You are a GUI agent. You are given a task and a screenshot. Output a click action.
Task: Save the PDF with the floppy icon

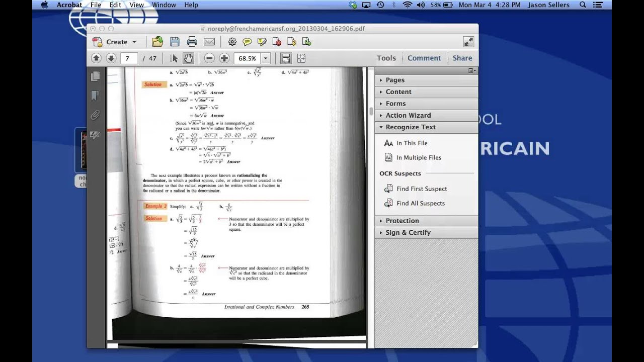[x=175, y=42]
